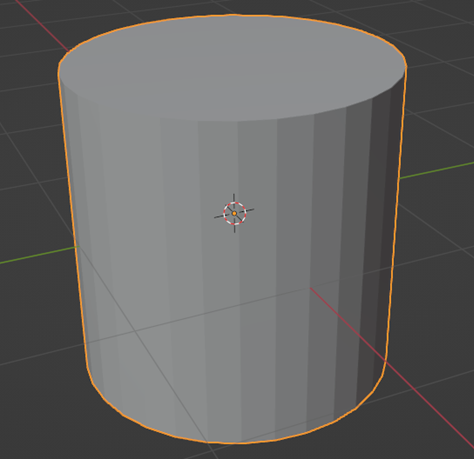Click the green Y axis line on right side
474x459 pixels.
click(x=437, y=170)
